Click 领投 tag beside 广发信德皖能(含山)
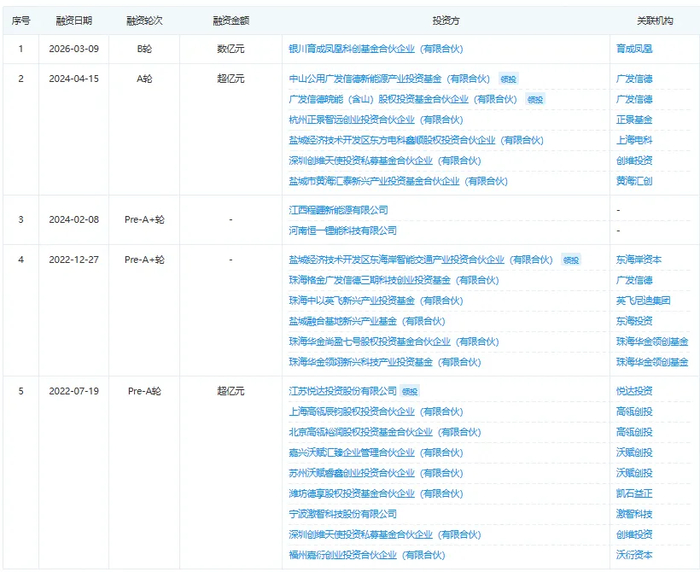 (535, 100)
